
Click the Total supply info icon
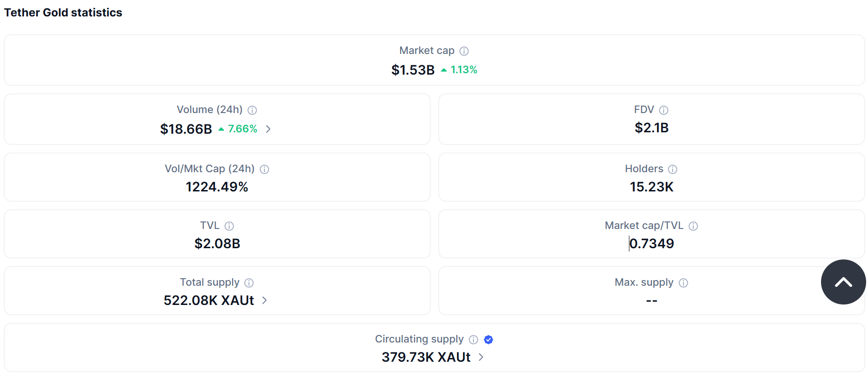[x=249, y=283]
